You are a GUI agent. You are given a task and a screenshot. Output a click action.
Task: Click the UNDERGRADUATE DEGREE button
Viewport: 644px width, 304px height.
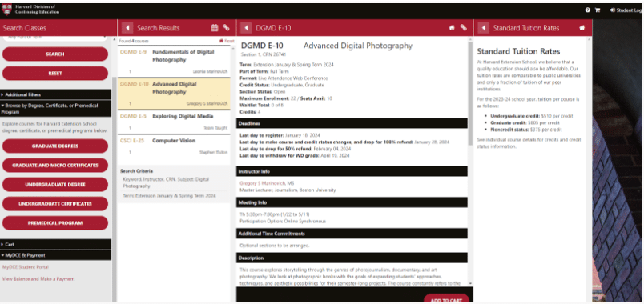point(55,185)
